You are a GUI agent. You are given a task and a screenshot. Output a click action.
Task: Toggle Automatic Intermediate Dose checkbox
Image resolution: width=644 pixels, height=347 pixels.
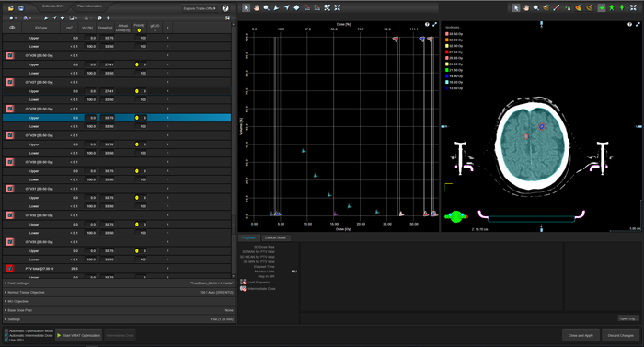6,335
